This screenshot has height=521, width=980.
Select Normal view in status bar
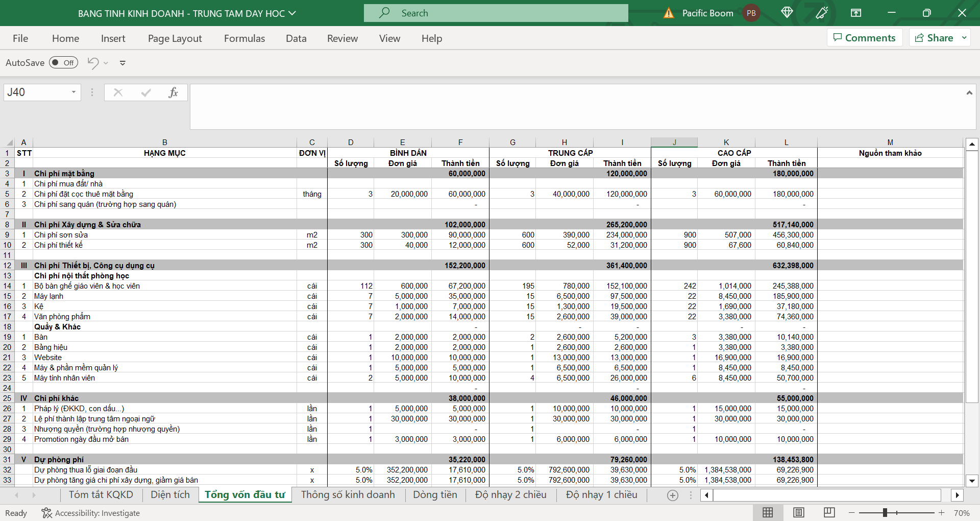pyautogui.click(x=768, y=512)
